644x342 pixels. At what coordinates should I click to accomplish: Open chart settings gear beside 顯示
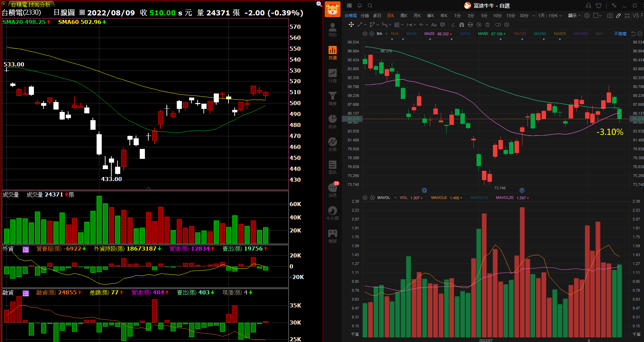click(x=587, y=15)
